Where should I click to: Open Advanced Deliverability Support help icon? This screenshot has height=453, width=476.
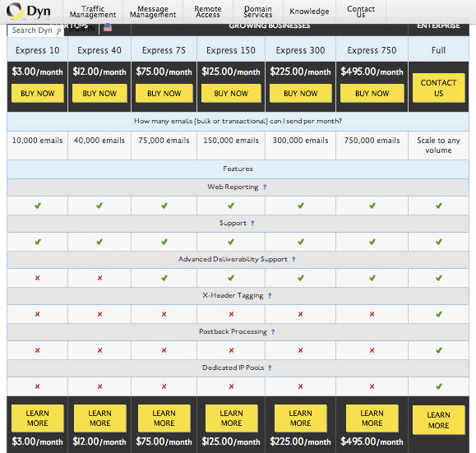point(293,260)
